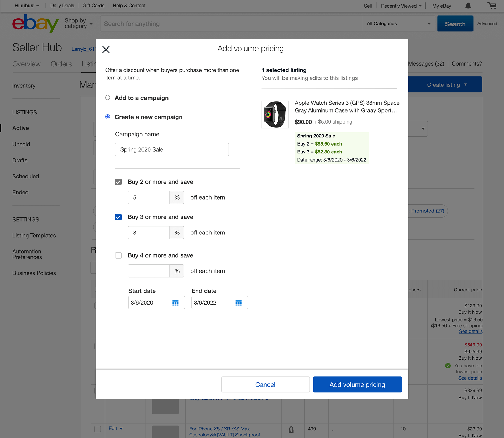504x438 pixels.
Task: Open Business Policies
Action: point(34,273)
